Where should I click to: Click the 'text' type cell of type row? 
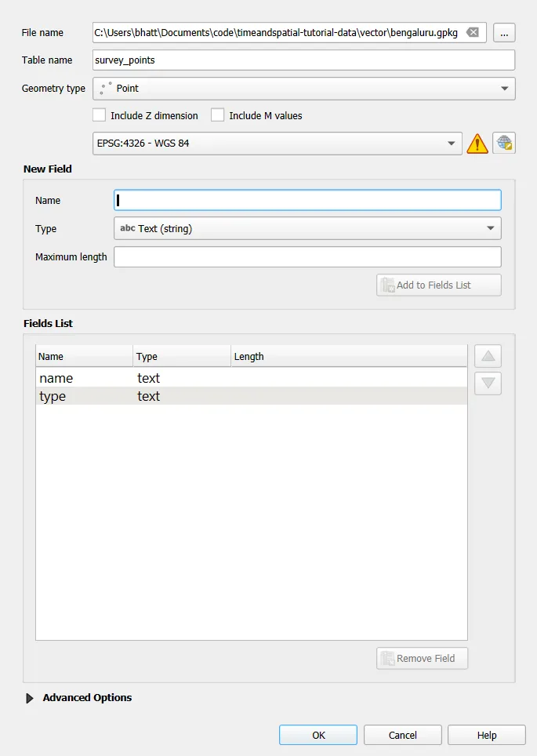pyautogui.click(x=148, y=396)
